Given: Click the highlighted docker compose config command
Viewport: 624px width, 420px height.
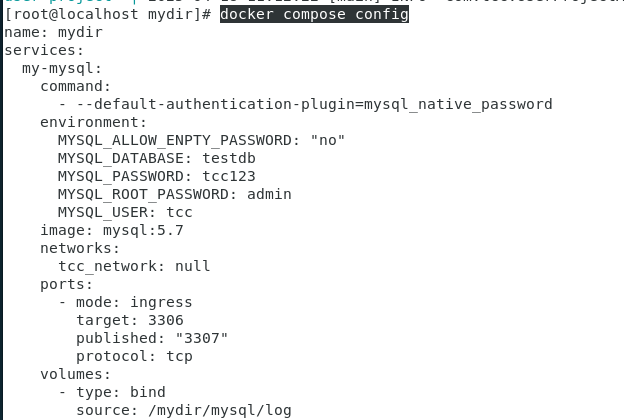Looking at the screenshot, I should coord(314,15).
